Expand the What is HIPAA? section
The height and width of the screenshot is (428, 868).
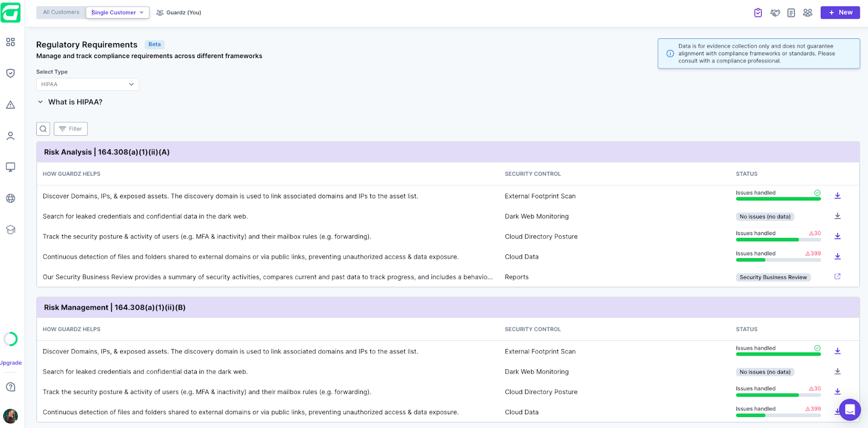click(x=70, y=102)
